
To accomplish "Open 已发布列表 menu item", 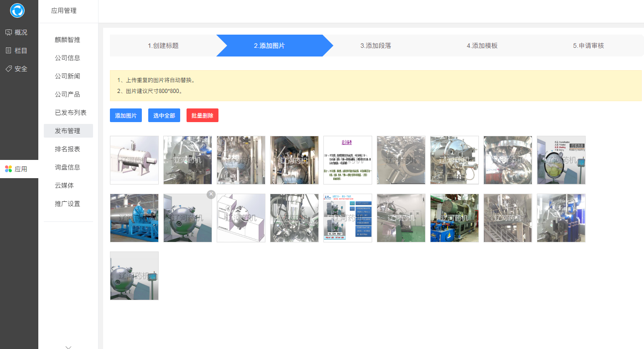I will (71, 113).
